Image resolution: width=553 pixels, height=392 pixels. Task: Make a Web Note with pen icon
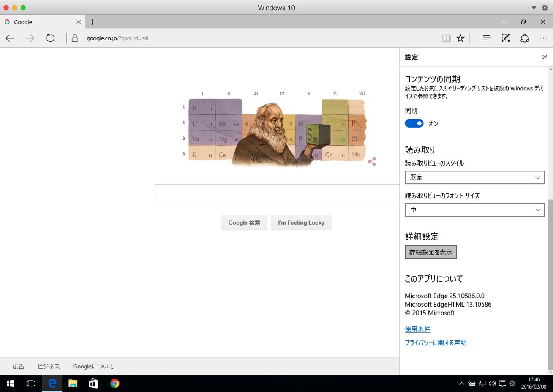[x=506, y=38]
